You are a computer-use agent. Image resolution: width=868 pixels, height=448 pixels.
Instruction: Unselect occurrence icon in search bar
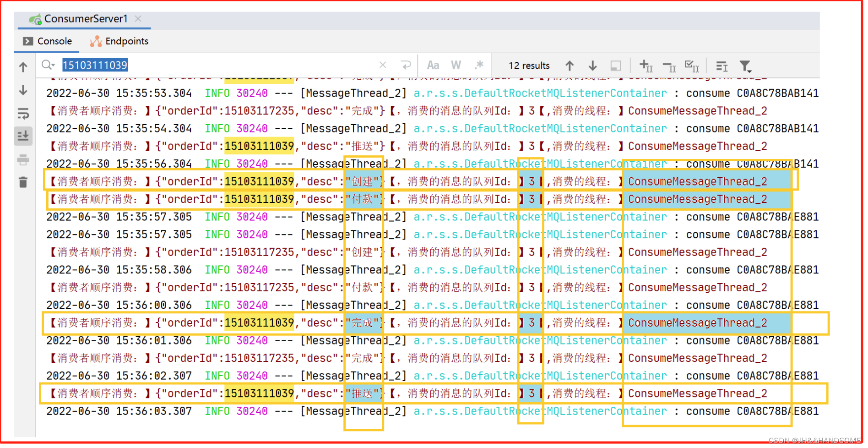tap(669, 67)
